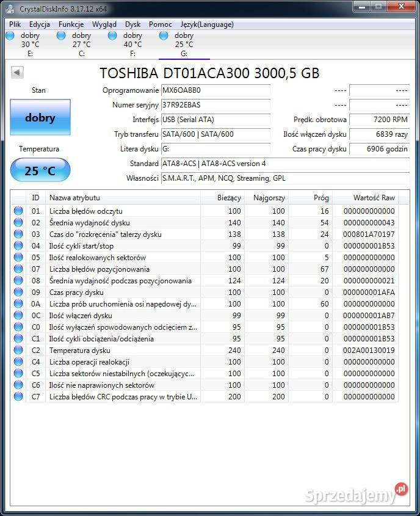
Task: Open the Język(Language) menu
Action: coord(206,24)
